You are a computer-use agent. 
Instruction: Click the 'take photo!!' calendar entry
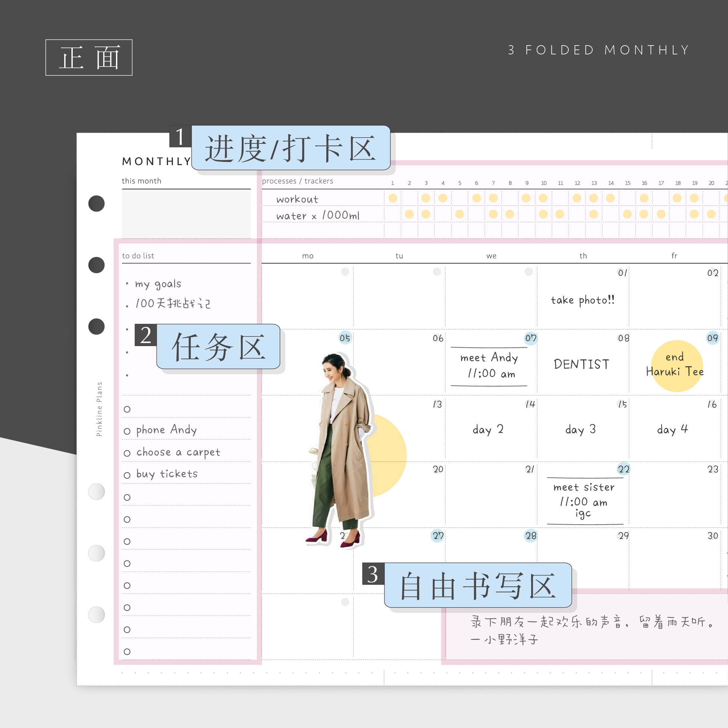(583, 300)
